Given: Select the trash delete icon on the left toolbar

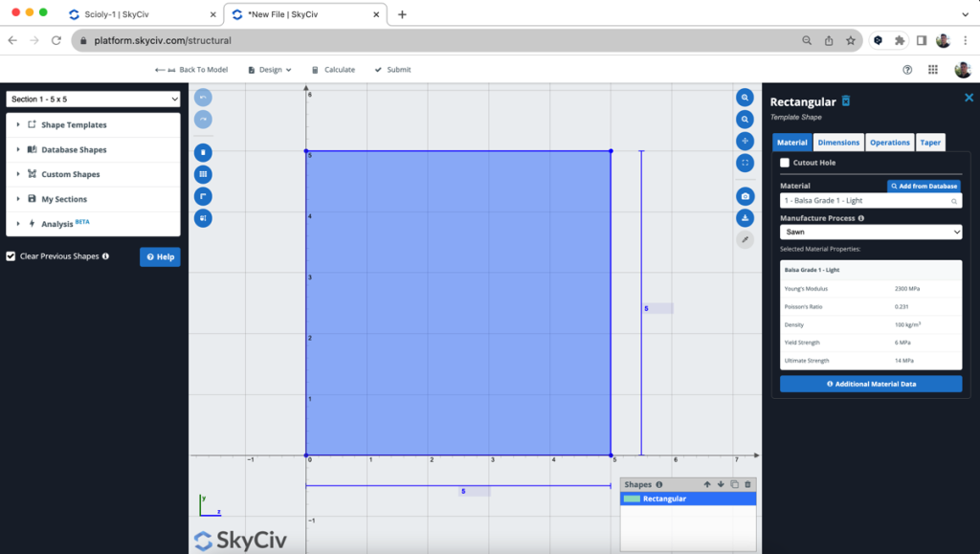Looking at the screenshot, I should tap(202, 151).
